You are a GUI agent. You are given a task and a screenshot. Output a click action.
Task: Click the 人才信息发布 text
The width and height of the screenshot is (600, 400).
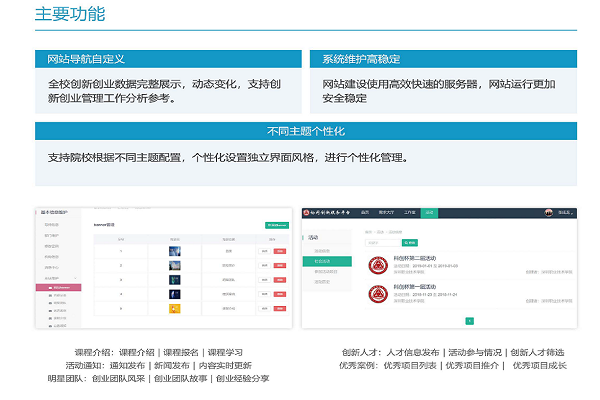(x=413, y=352)
